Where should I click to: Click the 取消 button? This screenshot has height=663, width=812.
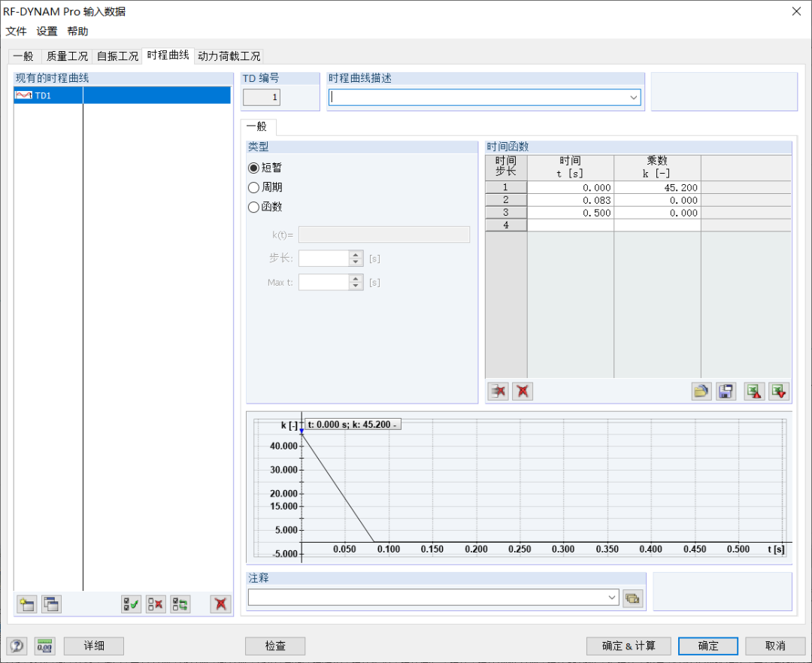pos(775,646)
